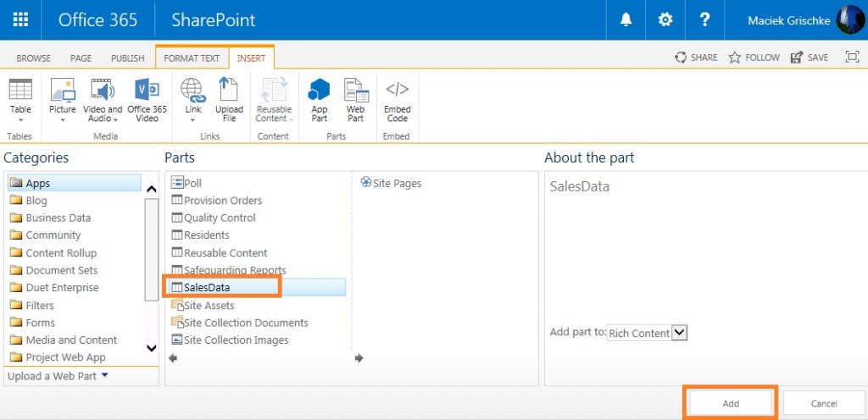Insert Office 365 Video
868x420 pixels.
click(x=147, y=99)
